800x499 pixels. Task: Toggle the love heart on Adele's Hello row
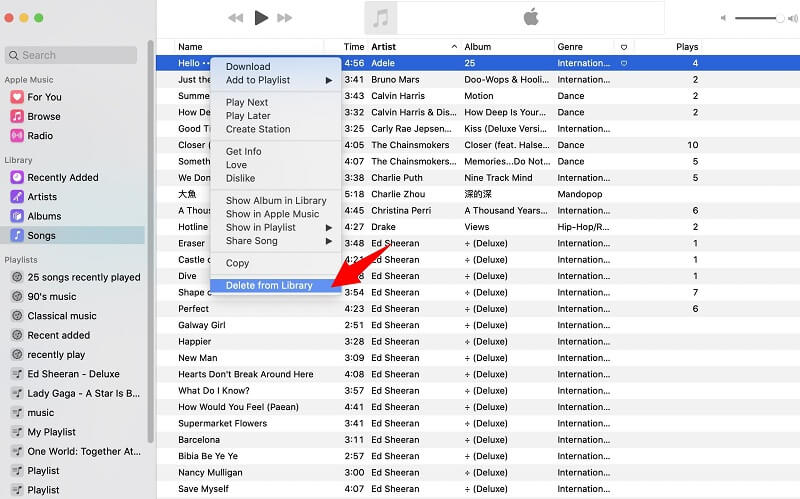click(x=623, y=63)
